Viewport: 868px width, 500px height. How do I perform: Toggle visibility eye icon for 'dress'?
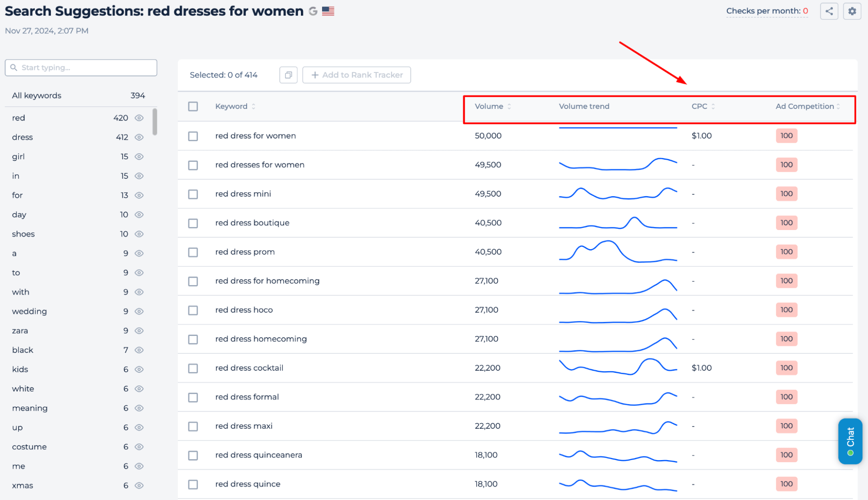[139, 137]
